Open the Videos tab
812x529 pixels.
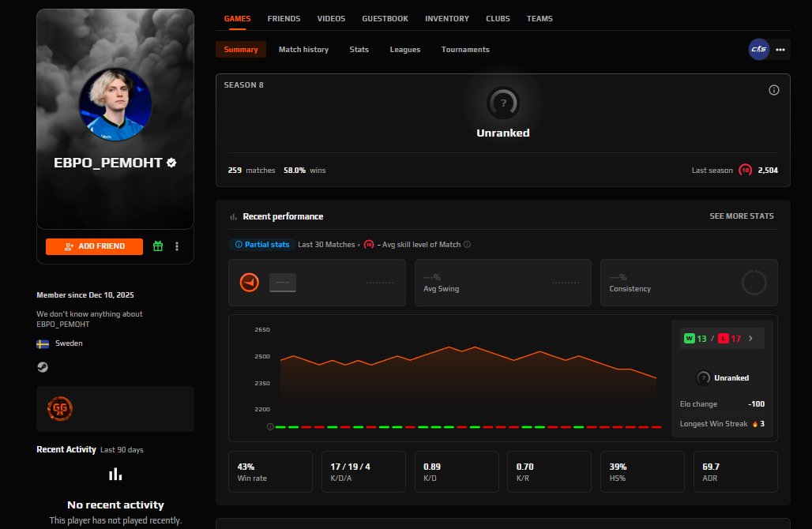click(x=331, y=19)
